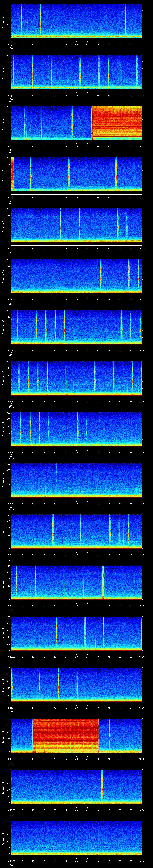Click the 6:12:00 start time label
Viewport: 153px width, 868px height.
11,504
